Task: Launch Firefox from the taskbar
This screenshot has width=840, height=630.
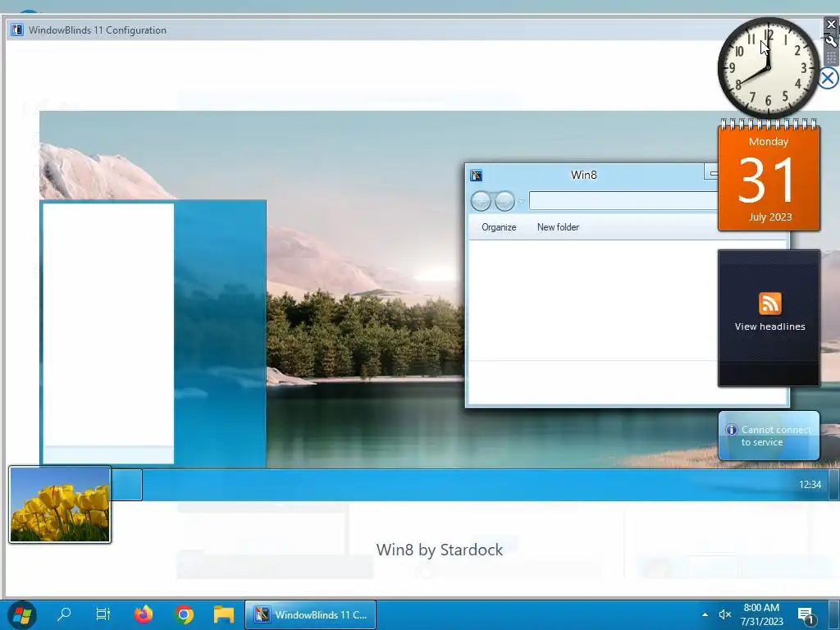Action: (x=143, y=614)
